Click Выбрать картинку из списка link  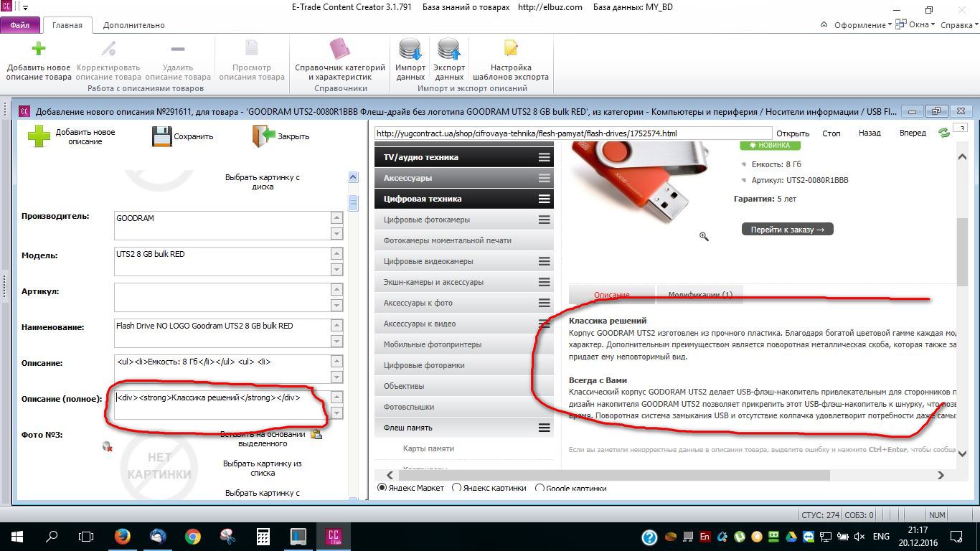pyautogui.click(x=262, y=468)
